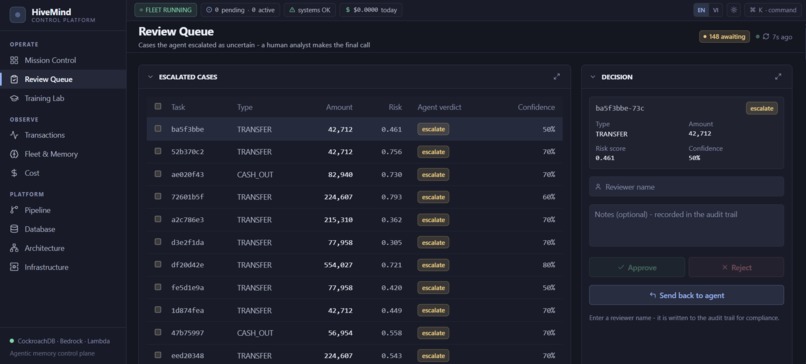
Task: Click the Cost dollar icon in sidebar
Action: coord(14,173)
